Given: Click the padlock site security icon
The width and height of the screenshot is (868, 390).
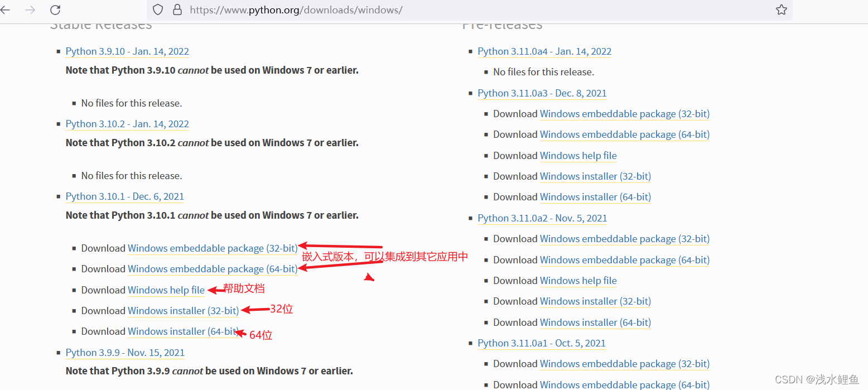Looking at the screenshot, I should (x=177, y=10).
